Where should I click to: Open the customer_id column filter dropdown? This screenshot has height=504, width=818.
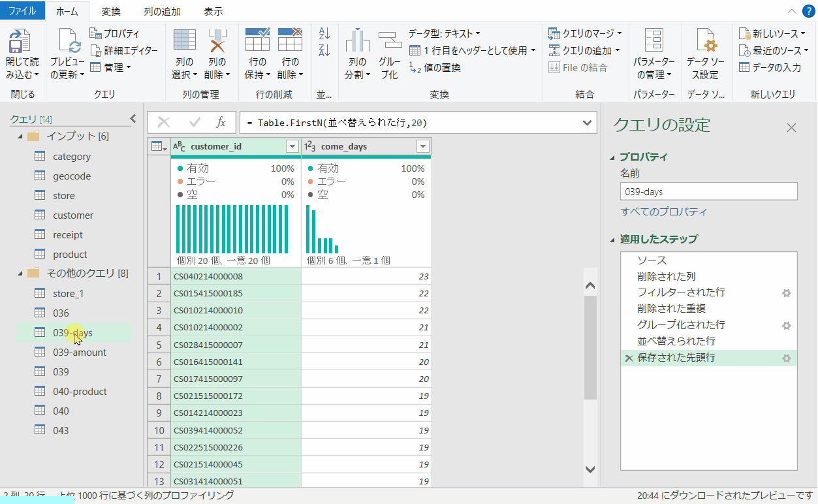pyautogui.click(x=292, y=146)
